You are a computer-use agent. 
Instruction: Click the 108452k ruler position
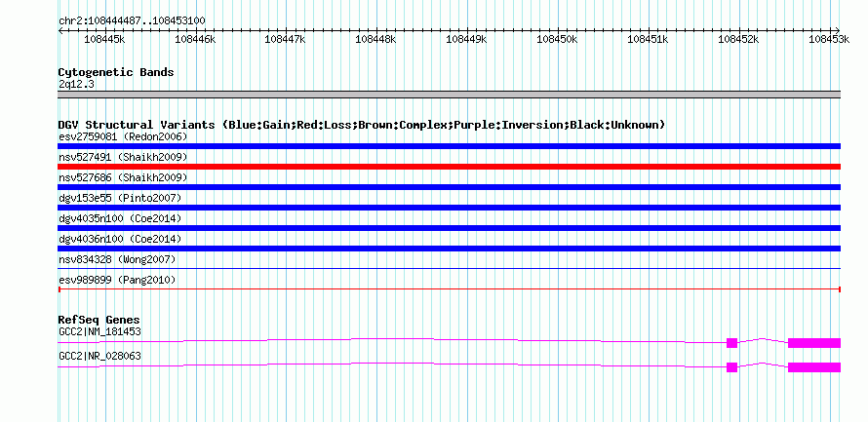pyautogui.click(x=738, y=39)
